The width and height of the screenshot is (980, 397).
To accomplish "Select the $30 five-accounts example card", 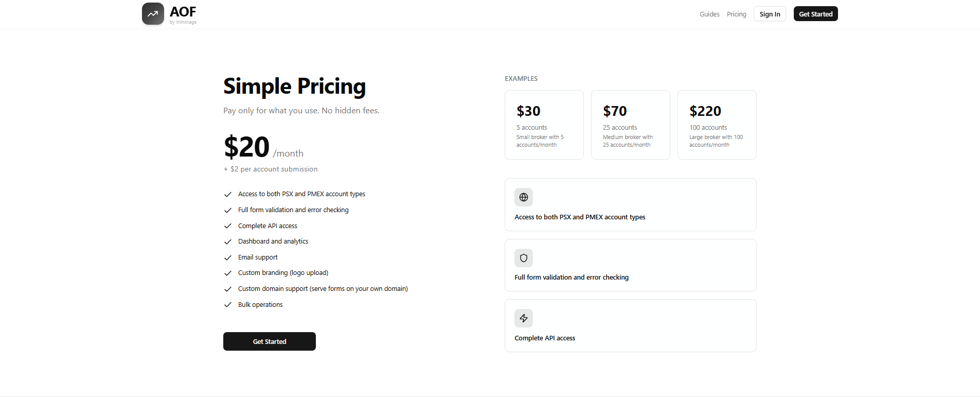I will (544, 125).
